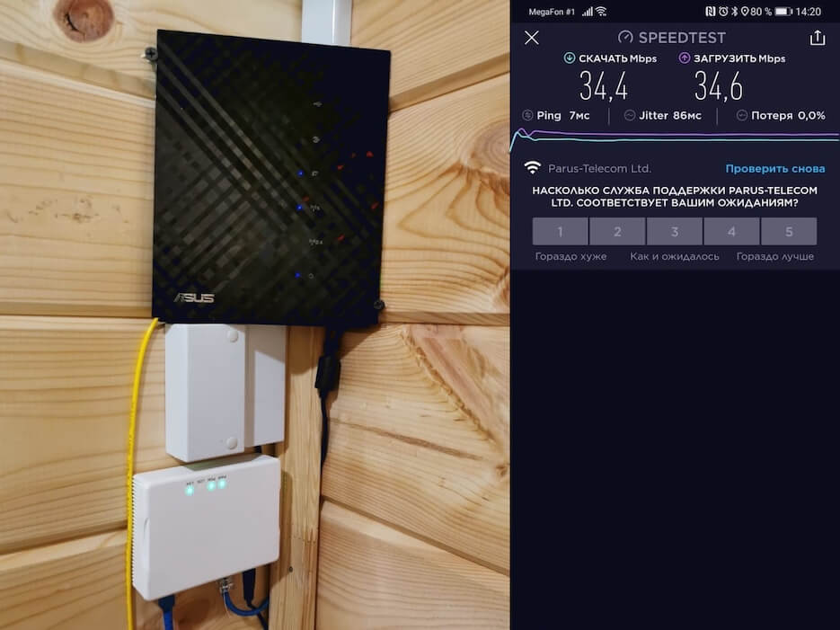Tap the Гораздо хуже label
This screenshot has width=840, height=630.
[570, 257]
